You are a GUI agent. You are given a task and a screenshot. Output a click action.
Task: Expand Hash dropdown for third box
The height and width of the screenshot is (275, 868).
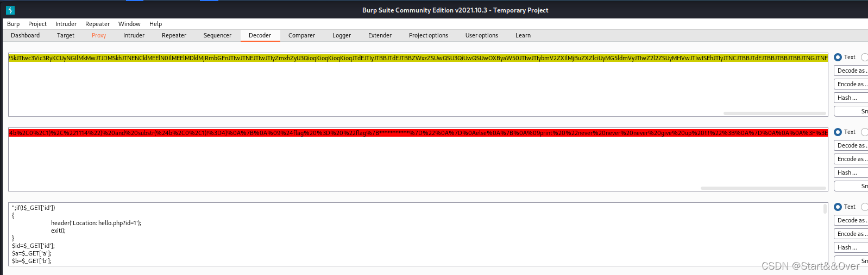click(x=851, y=247)
